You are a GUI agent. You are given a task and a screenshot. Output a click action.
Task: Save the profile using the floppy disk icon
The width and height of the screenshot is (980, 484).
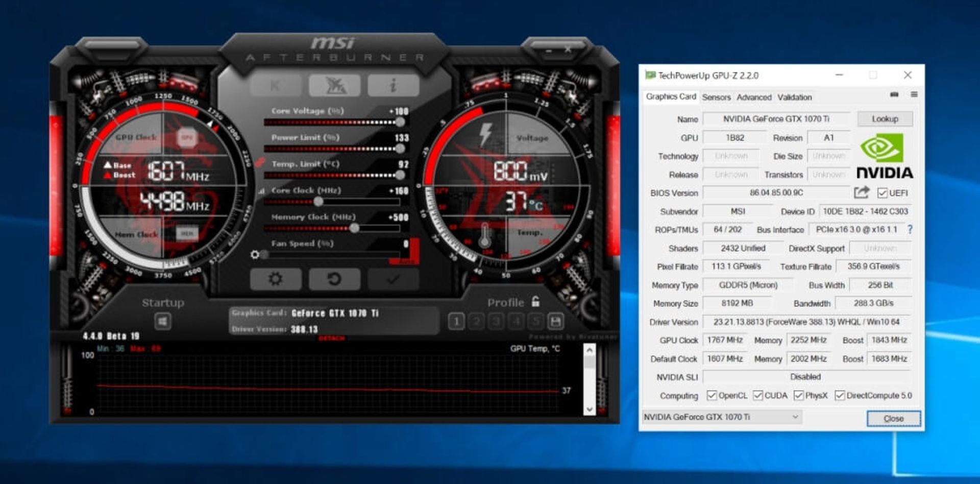[556, 321]
